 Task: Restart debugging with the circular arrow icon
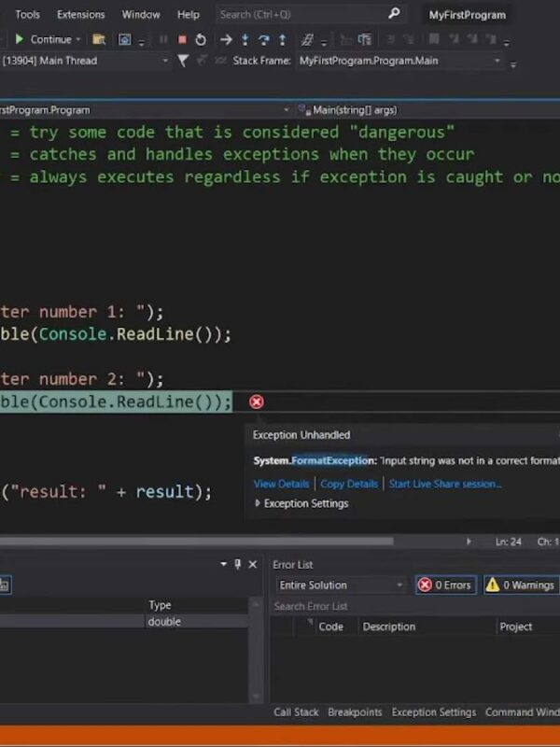201,39
